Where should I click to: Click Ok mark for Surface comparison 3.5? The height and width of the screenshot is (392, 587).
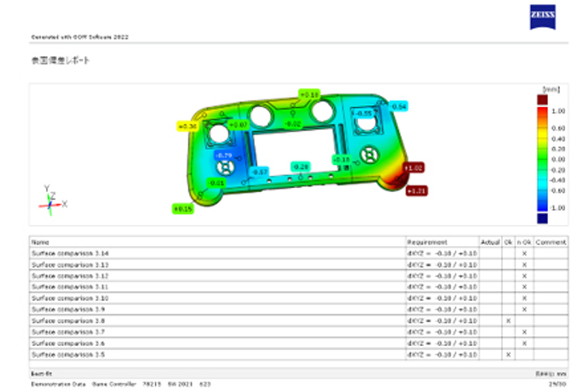pos(508,355)
